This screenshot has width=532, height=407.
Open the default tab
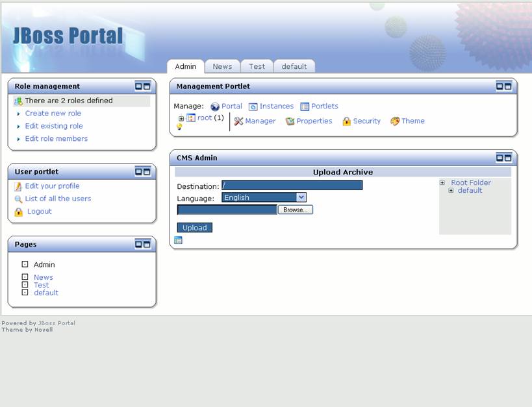point(294,66)
